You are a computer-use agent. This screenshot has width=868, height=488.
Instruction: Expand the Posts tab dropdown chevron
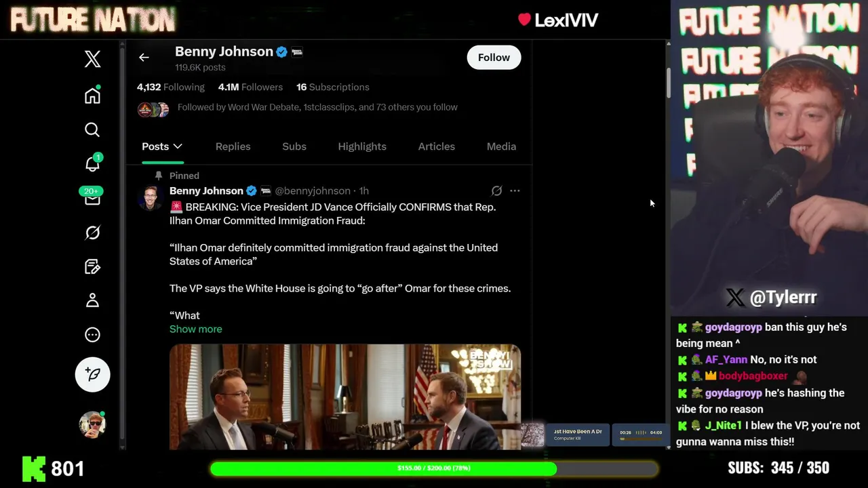[x=178, y=146]
